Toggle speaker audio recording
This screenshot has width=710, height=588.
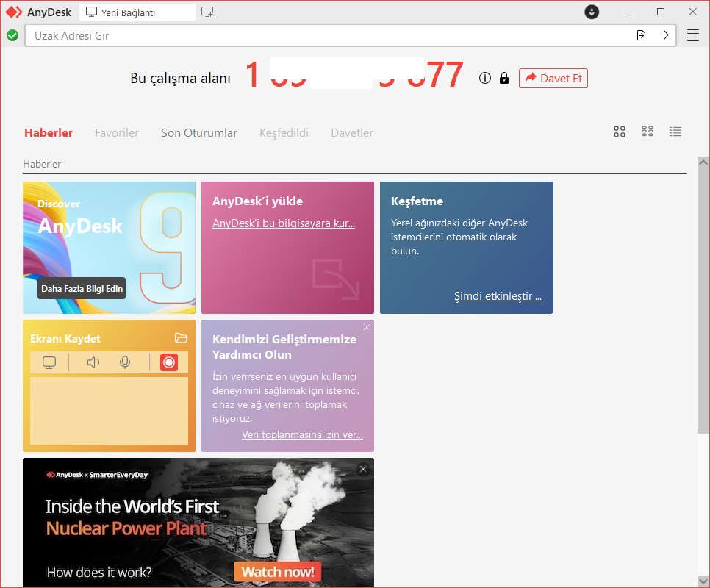[x=93, y=362]
